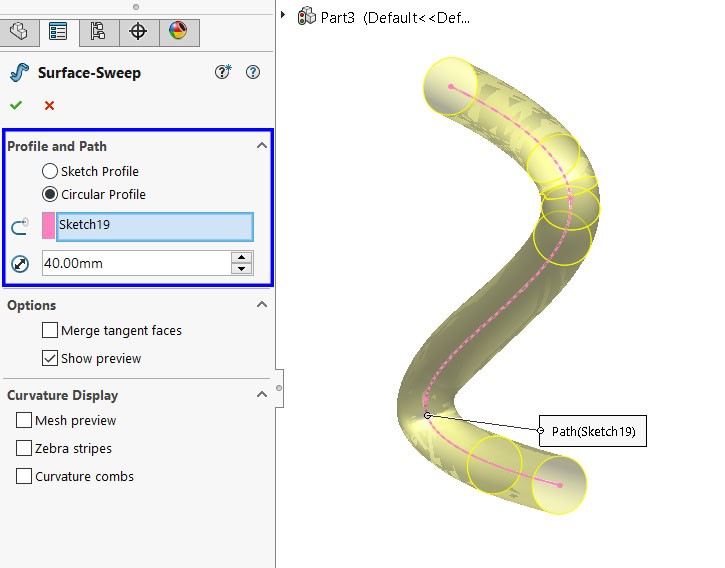
Task: Click the path selection icon
Action: [19, 227]
